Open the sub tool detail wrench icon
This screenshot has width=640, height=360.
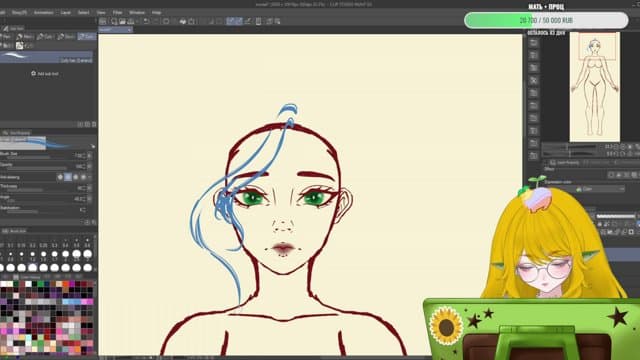pyautogui.click(x=93, y=146)
